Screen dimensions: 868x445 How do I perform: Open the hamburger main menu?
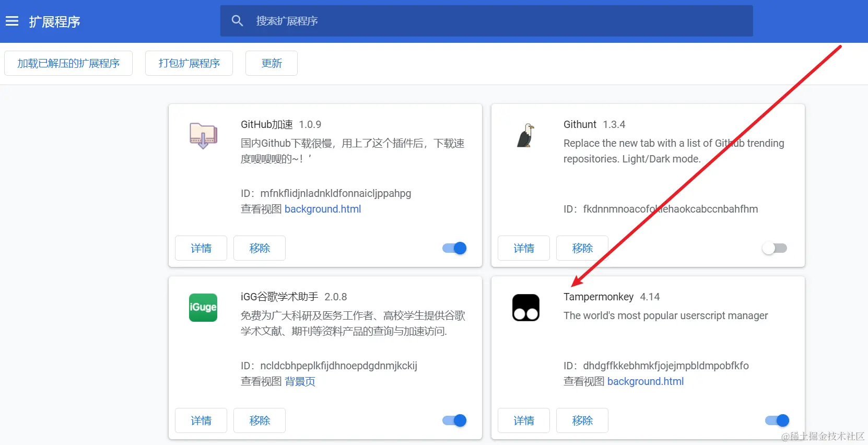click(12, 21)
